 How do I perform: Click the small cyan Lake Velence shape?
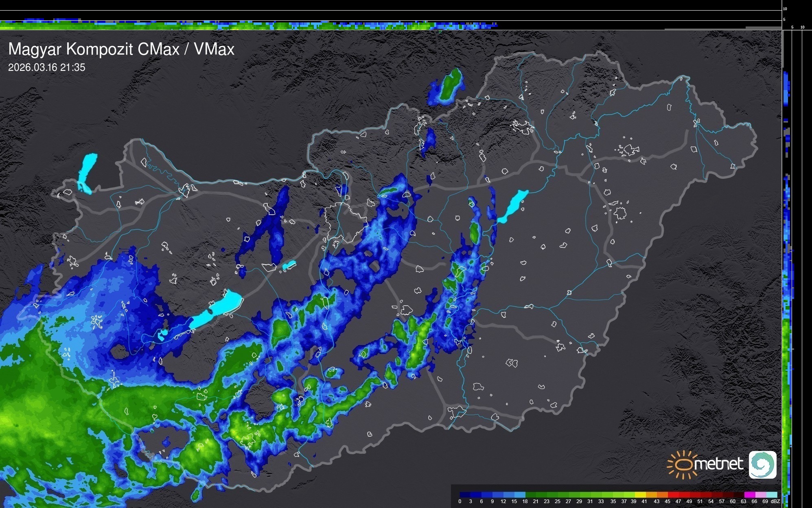[289, 265]
